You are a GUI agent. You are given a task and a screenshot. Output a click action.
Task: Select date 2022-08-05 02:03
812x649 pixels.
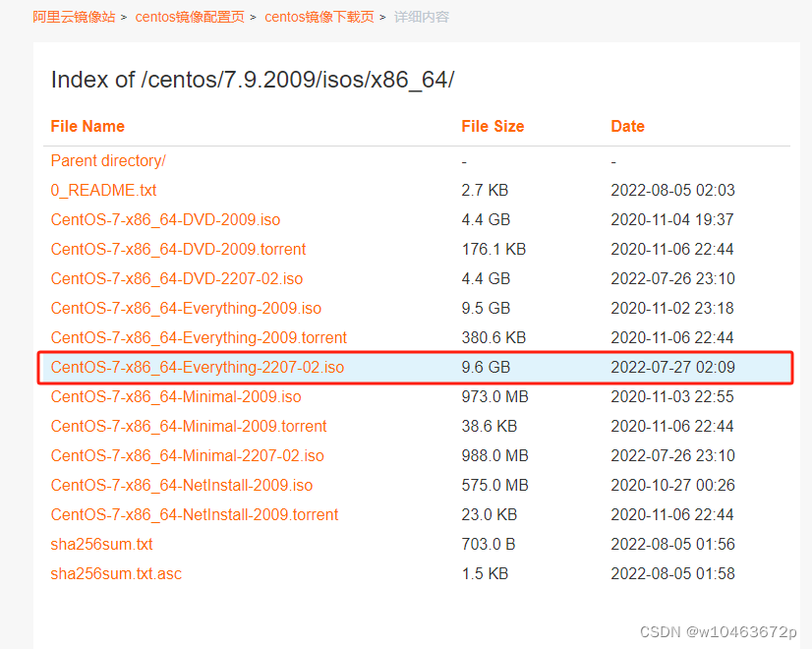672,191
